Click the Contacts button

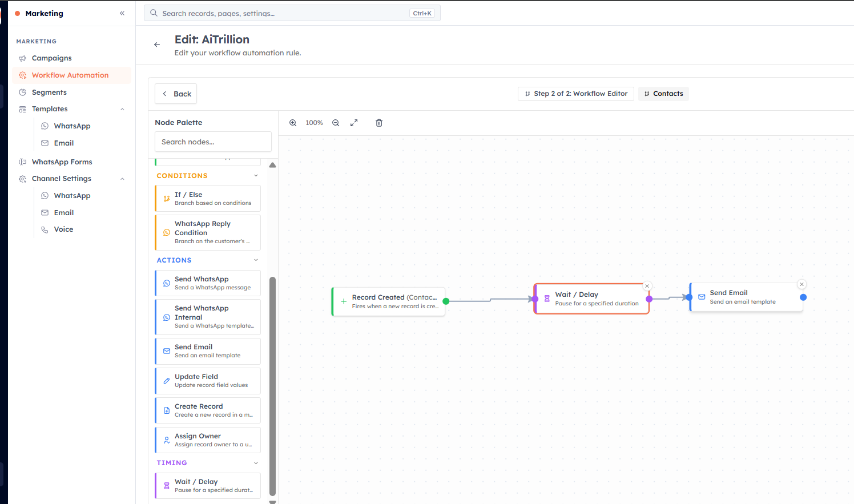click(663, 94)
